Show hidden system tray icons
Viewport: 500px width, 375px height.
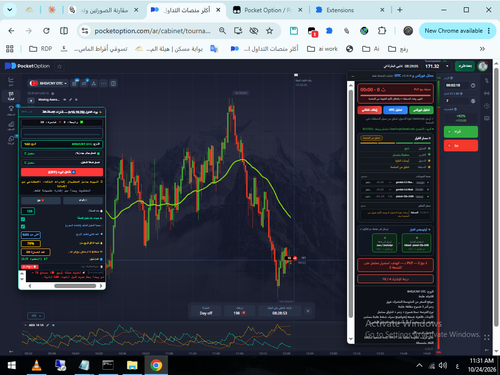click(419, 365)
